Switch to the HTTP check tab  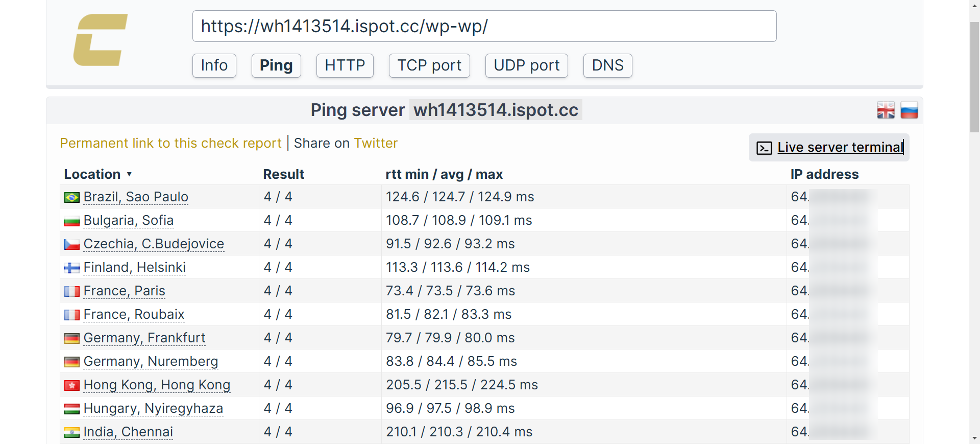tap(345, 65)
